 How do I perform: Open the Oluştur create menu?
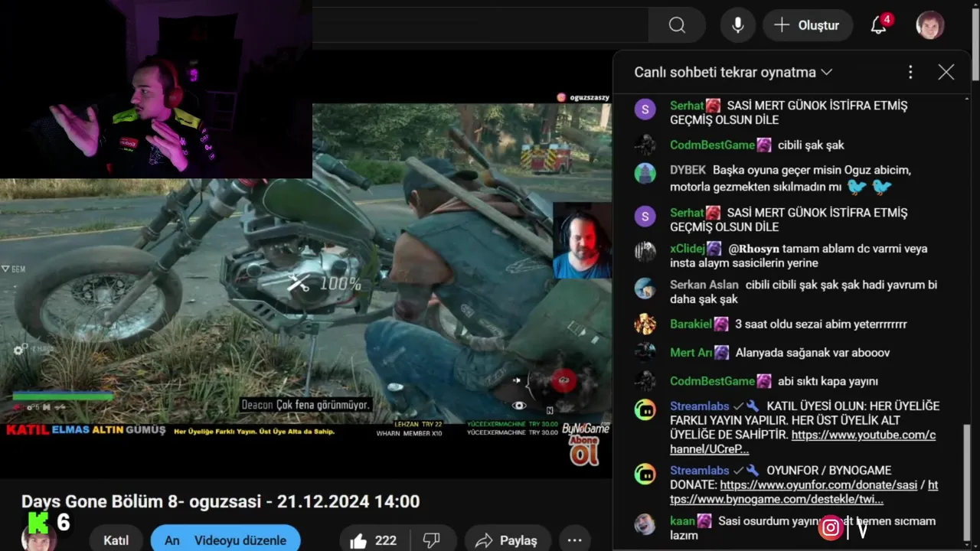[808, 25]
